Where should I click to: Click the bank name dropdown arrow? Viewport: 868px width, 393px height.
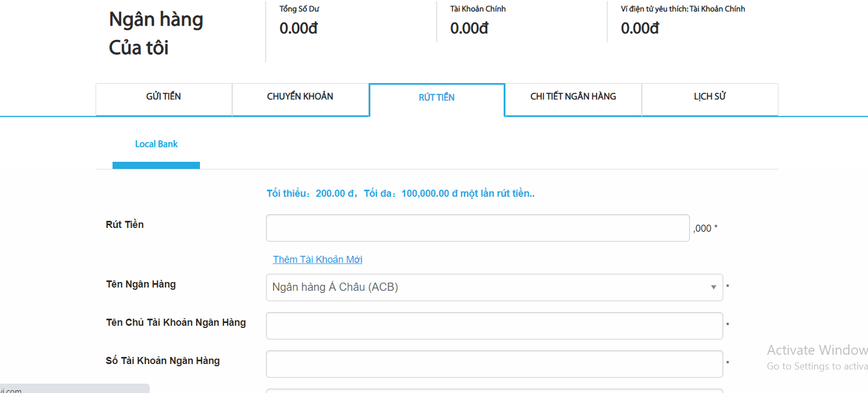pos(713,288)
